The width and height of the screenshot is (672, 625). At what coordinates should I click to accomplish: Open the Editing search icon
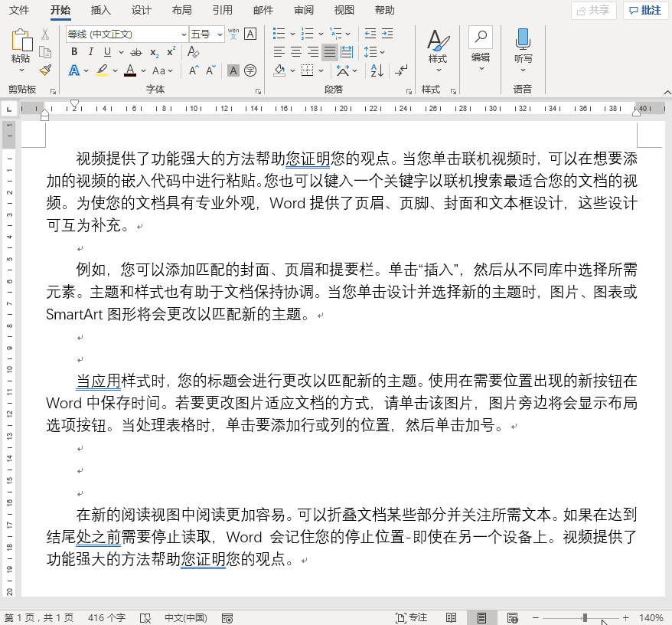tap(481, 38)
